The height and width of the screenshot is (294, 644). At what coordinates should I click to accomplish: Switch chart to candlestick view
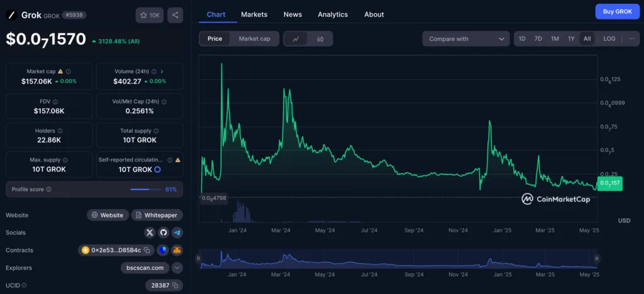(x=320, y=39)
